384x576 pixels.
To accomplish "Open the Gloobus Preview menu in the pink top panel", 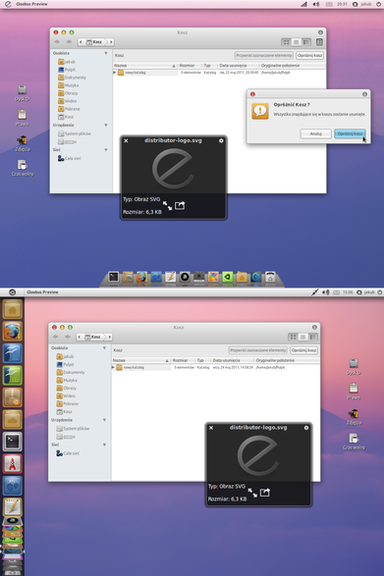I will tap(32, 4).
